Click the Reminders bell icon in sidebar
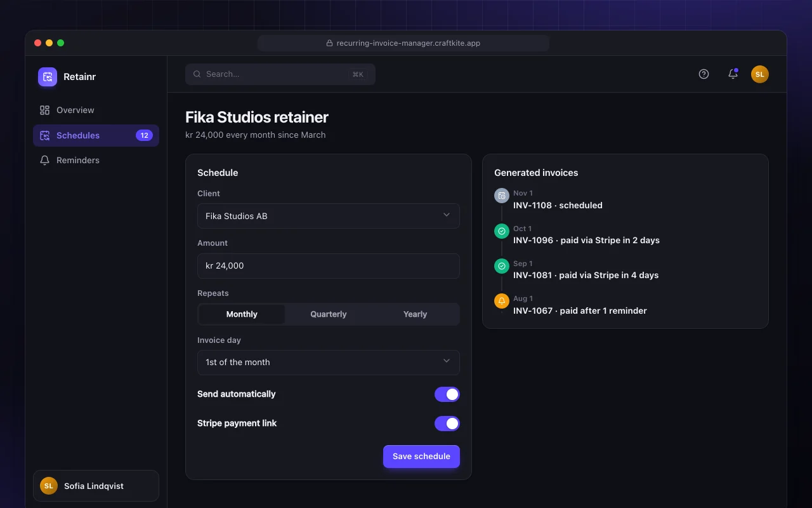The image size is (812, 508). (44, 160)
